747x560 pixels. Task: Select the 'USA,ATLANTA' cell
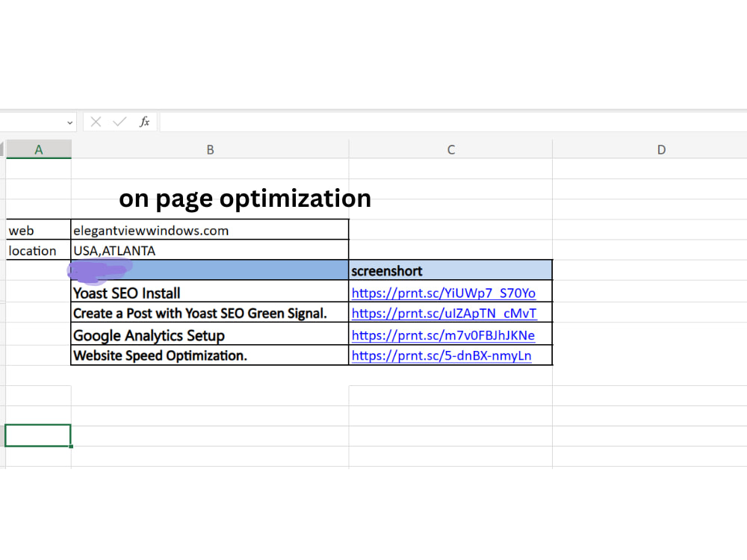[210, 250]
